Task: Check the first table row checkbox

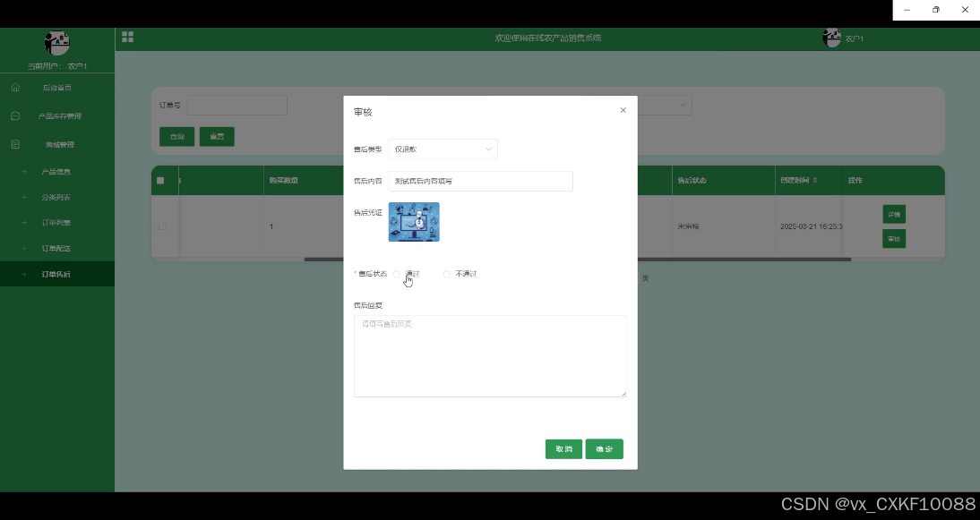Action: pyautogui.click(x=162, y=226)
